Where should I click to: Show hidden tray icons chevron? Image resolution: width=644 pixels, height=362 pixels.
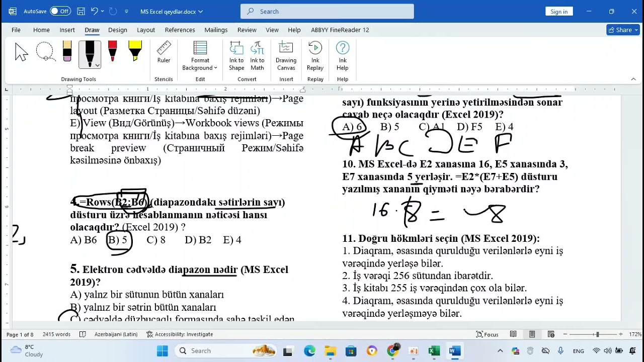click(x=500, y=350)
